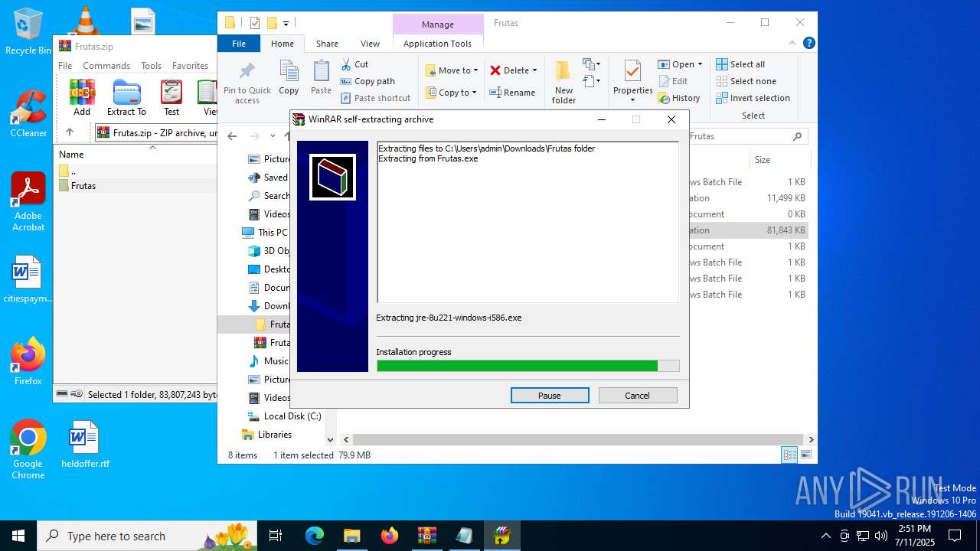Click Invert selection in ribbon
The image size is (980, 551).
[x=753, y=98]
